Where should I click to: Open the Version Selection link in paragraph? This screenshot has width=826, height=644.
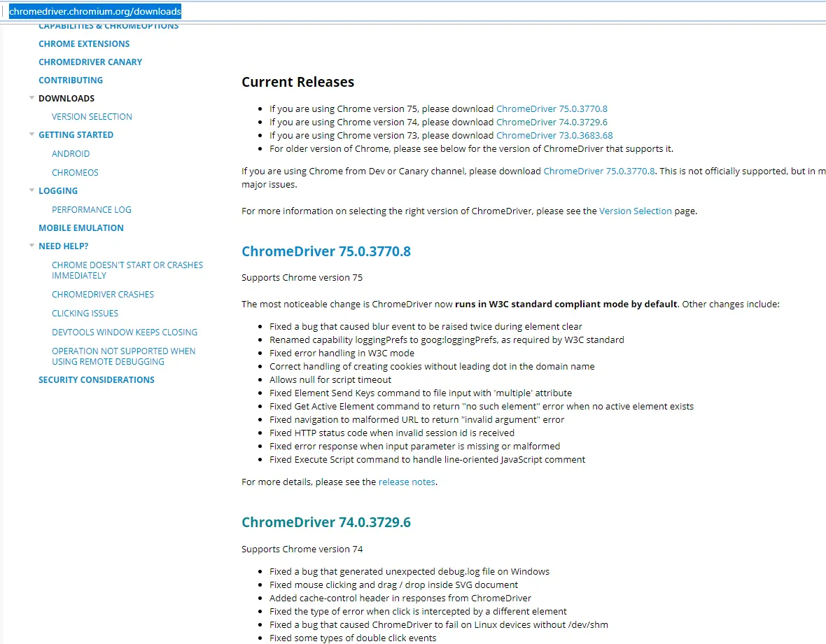click(x=636, y=211)
